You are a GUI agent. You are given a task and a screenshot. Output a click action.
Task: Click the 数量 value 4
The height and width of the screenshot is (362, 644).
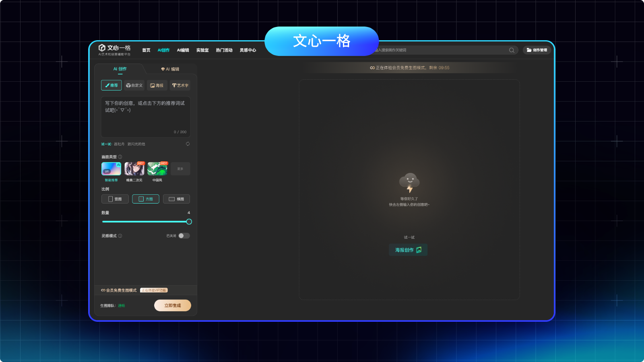click(189, 213)
